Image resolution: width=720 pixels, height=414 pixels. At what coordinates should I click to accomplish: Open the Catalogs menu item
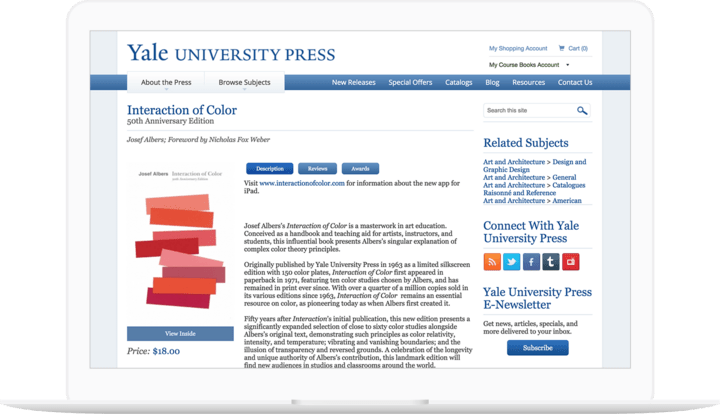pyautogui.click(x=458, y=83)
